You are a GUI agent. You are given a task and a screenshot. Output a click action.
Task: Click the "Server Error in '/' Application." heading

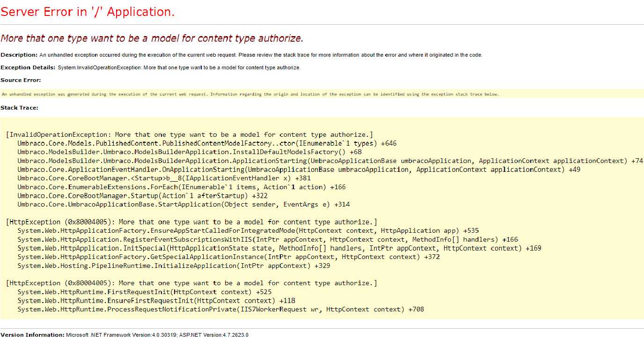coord(88,12)
